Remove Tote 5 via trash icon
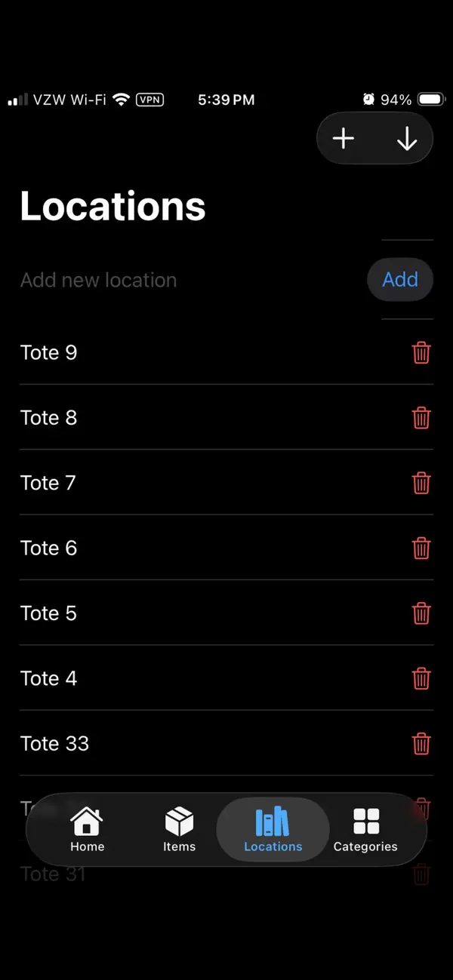Image resolution: width=453 pixels, height=980 pixels. coord(421,613)
